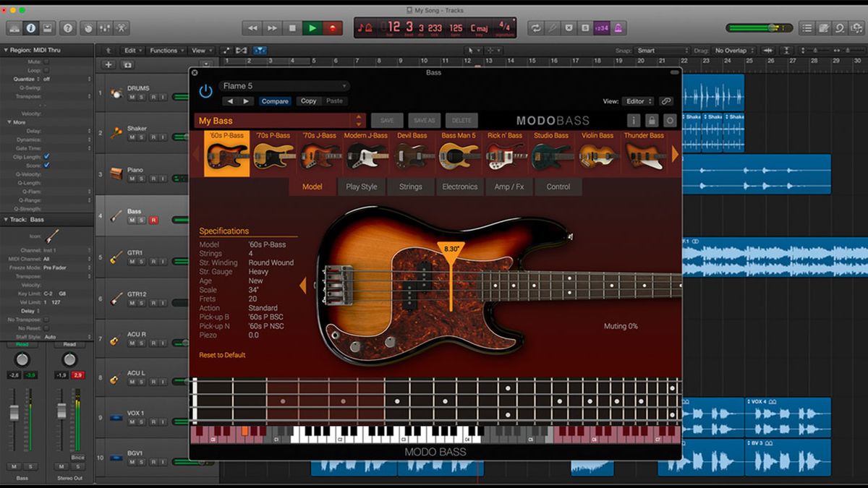Toggle the Inspector info button
This screenshot has height=488, width=868.
point(31,28)
